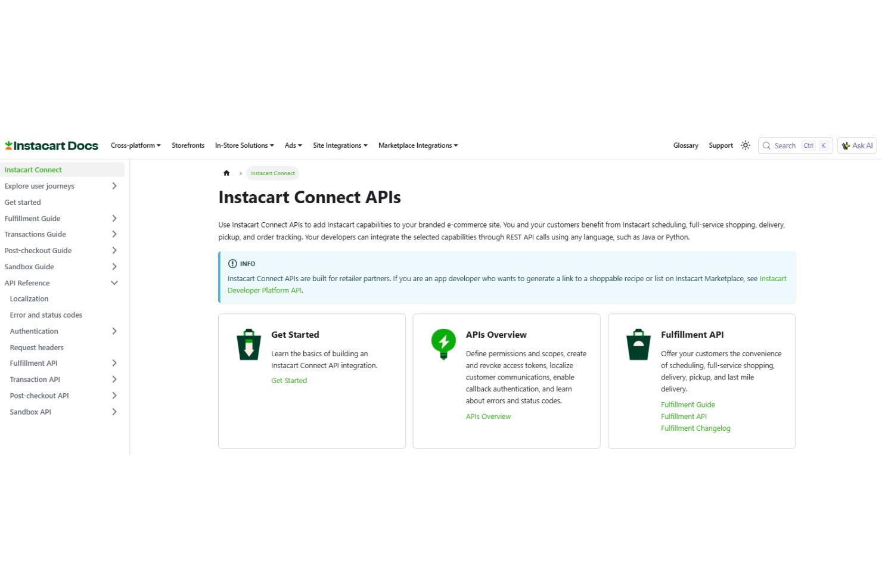Click the Instacart Connect breadcrumb chip
This screenshot has width=882, height=588.
(x=272, y=173)
